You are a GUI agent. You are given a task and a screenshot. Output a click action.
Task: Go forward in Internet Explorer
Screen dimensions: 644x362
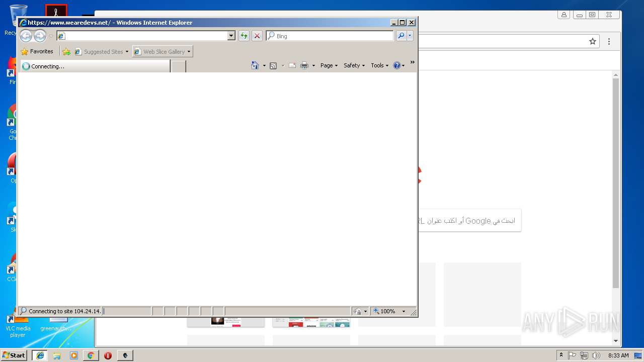40,36
